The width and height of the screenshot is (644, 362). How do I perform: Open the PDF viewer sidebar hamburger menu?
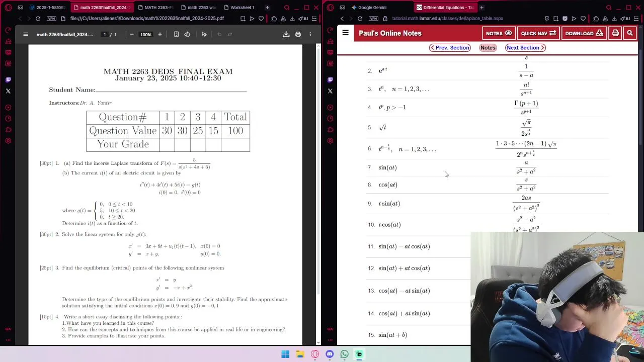[26, 34]
